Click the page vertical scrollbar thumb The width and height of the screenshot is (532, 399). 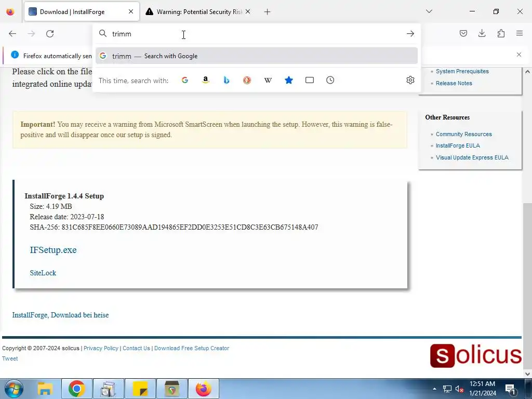coord(527,285)
